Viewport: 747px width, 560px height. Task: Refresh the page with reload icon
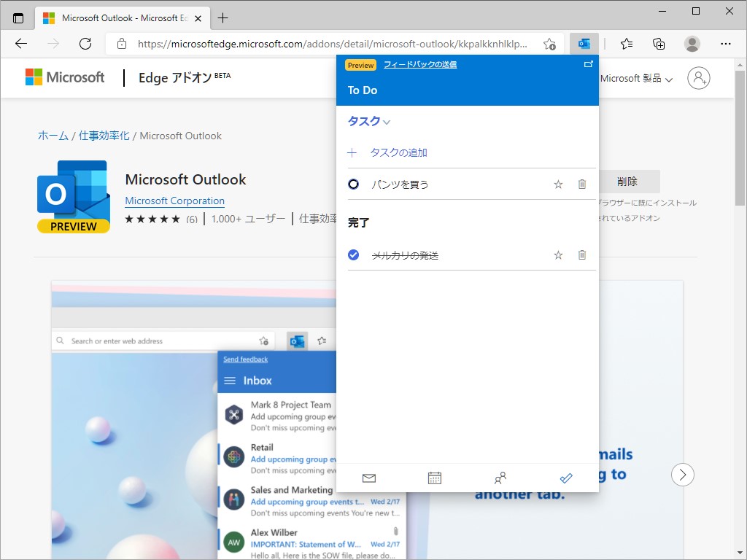click(x=85, y=44)
